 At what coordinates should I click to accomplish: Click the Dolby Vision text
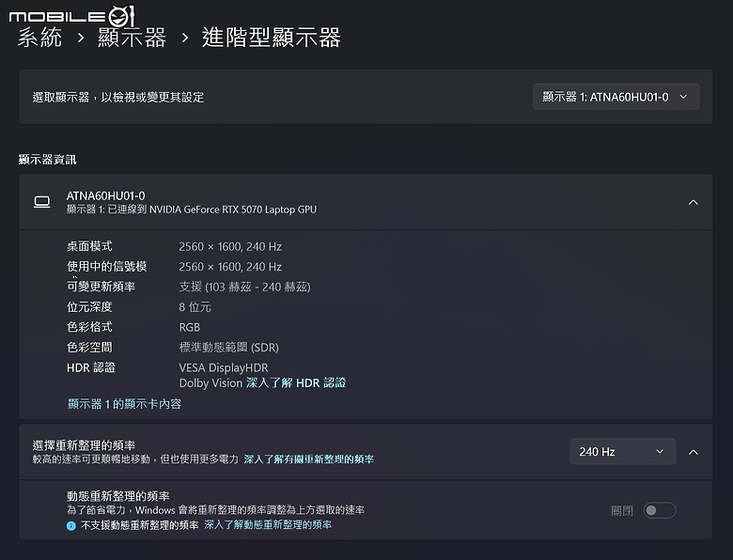click(211, 382)
